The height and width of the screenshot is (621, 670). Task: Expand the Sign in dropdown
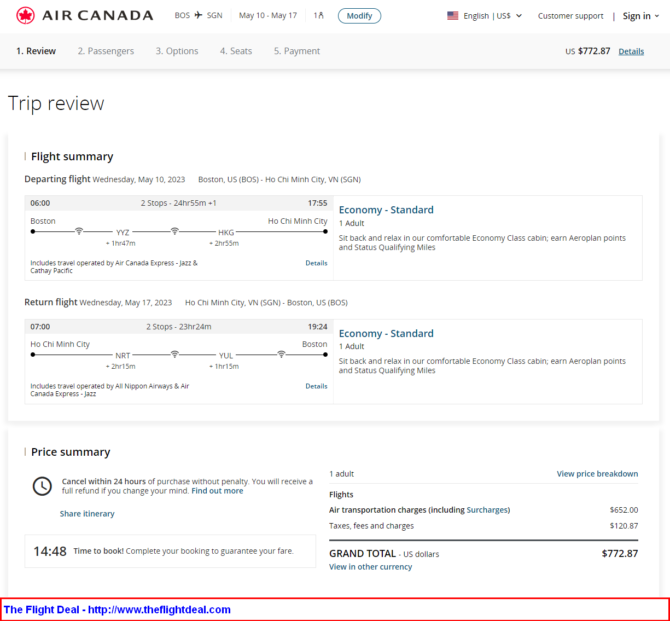click(x=641, y=16)
